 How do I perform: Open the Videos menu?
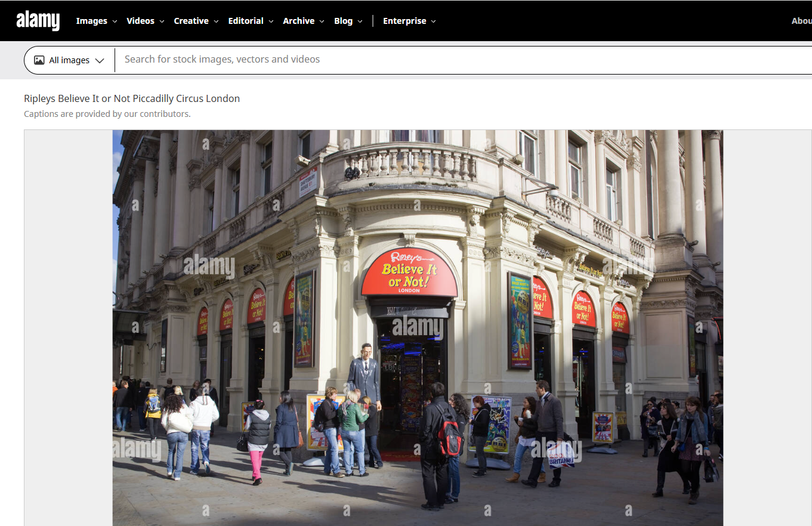[140, 21]
